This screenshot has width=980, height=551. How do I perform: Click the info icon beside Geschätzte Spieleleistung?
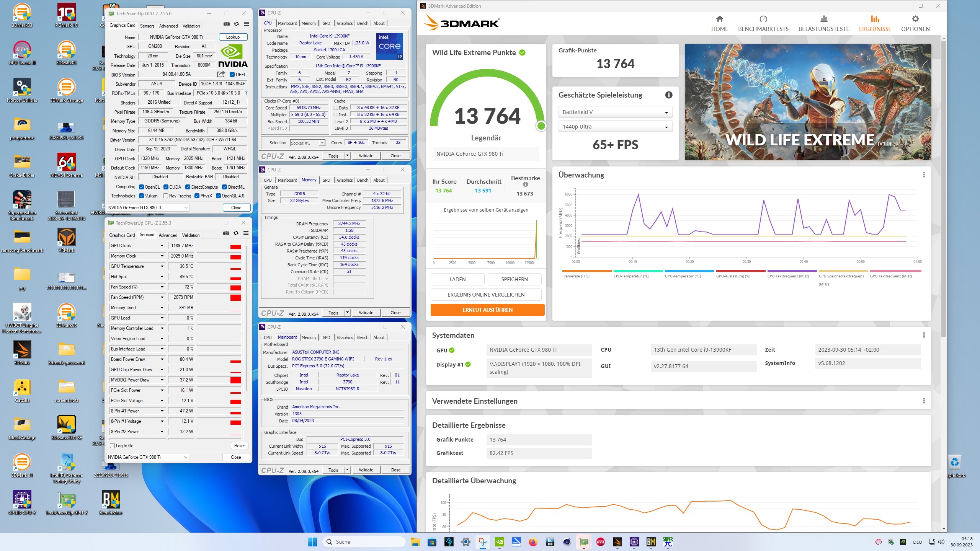pyautogui.click(x=668, y=95)
